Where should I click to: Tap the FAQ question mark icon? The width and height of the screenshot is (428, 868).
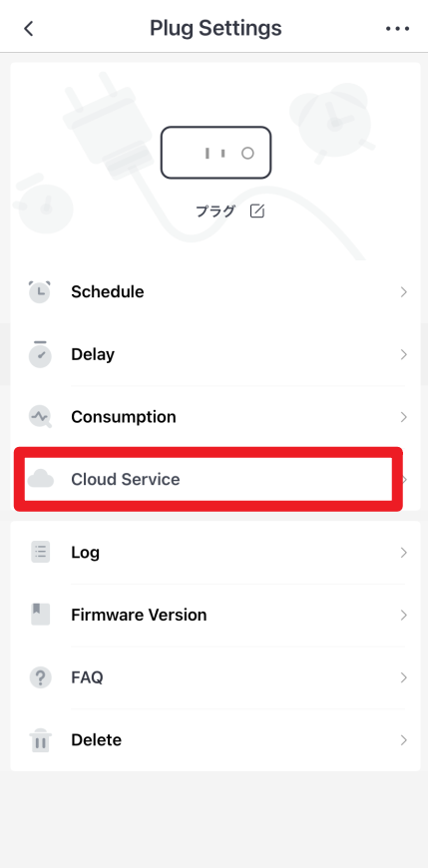[x=41, y=677]
